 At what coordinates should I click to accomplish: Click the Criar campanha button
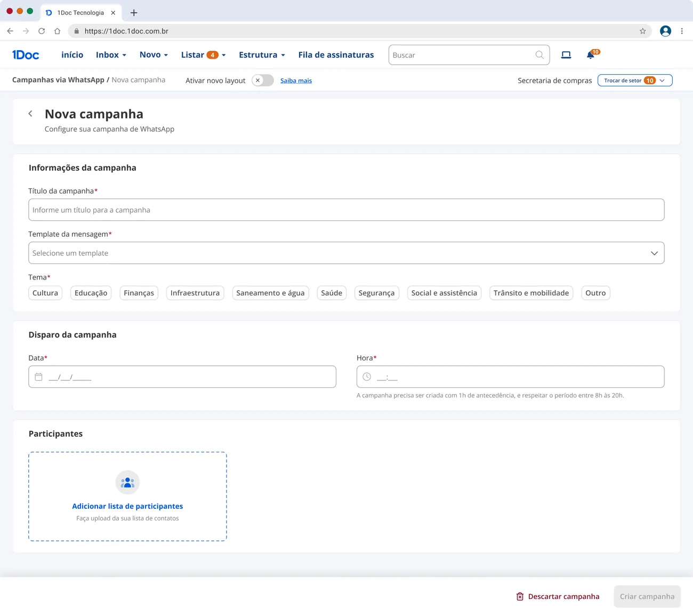pyautogui.click(x=647, y=596)
